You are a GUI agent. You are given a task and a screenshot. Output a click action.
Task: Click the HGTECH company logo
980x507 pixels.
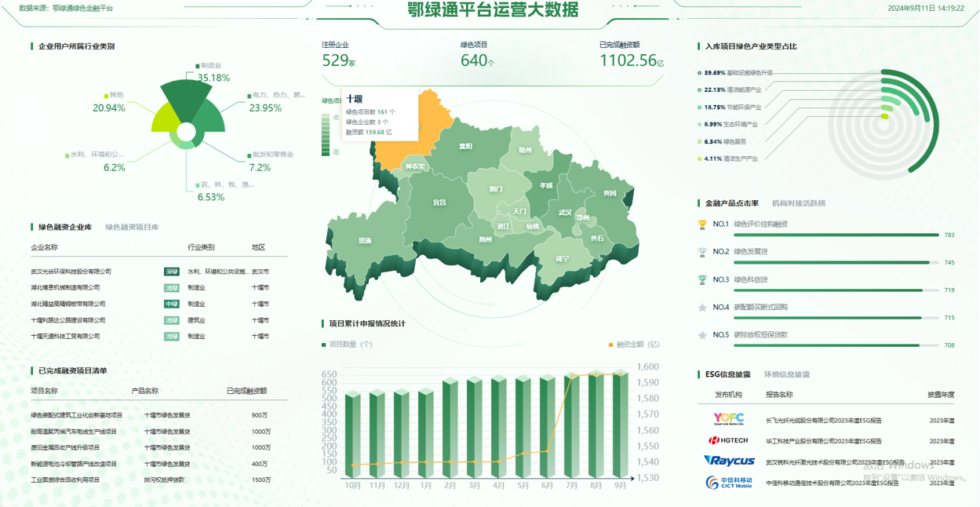point(728,441)
